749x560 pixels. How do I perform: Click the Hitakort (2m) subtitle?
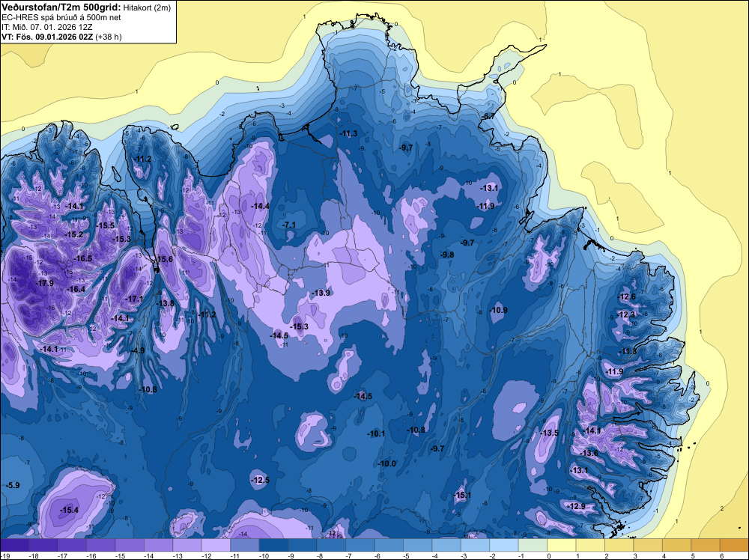[147, 7]
